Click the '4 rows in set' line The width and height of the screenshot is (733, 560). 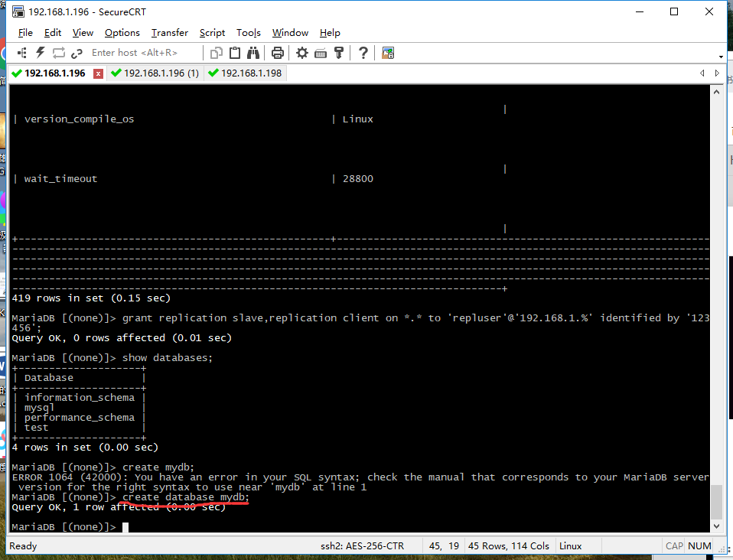[85, 448]
